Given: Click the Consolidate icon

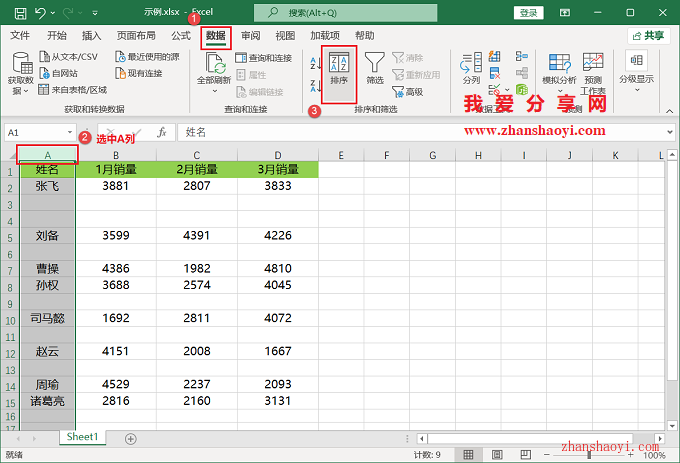Looking at the screenshot, I should click(522, 56).
